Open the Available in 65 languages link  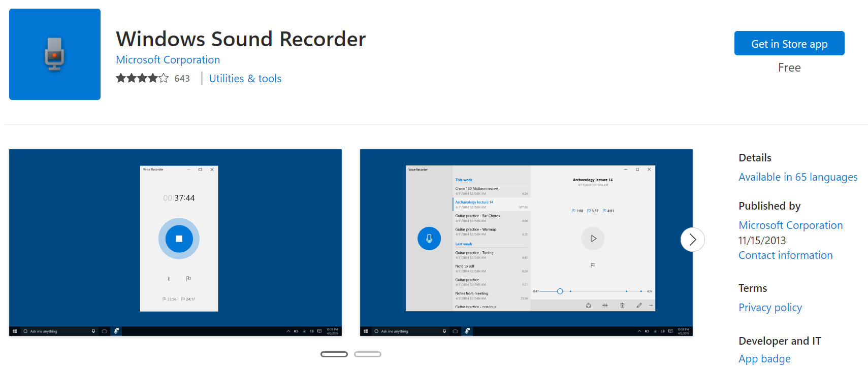tap(798, 177)
